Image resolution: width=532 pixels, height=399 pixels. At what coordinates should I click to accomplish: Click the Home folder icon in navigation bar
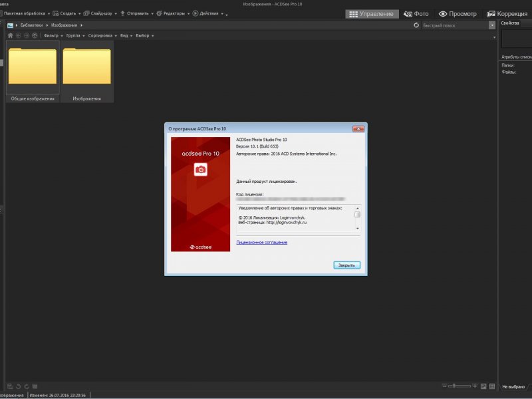click(10, 36)
